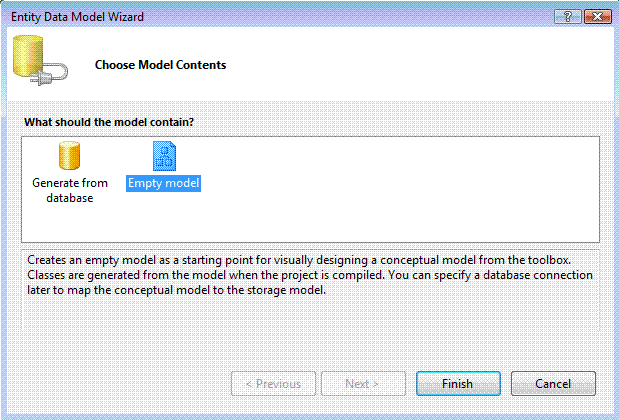Select the Empty model diagram icon
Image resolution: width=619 pixels, height=420 pixels.
click(x=164, y=156)
